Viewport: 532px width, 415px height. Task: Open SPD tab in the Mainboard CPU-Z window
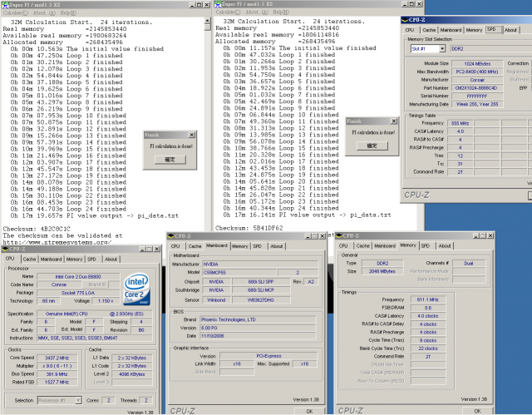point(257,246)
